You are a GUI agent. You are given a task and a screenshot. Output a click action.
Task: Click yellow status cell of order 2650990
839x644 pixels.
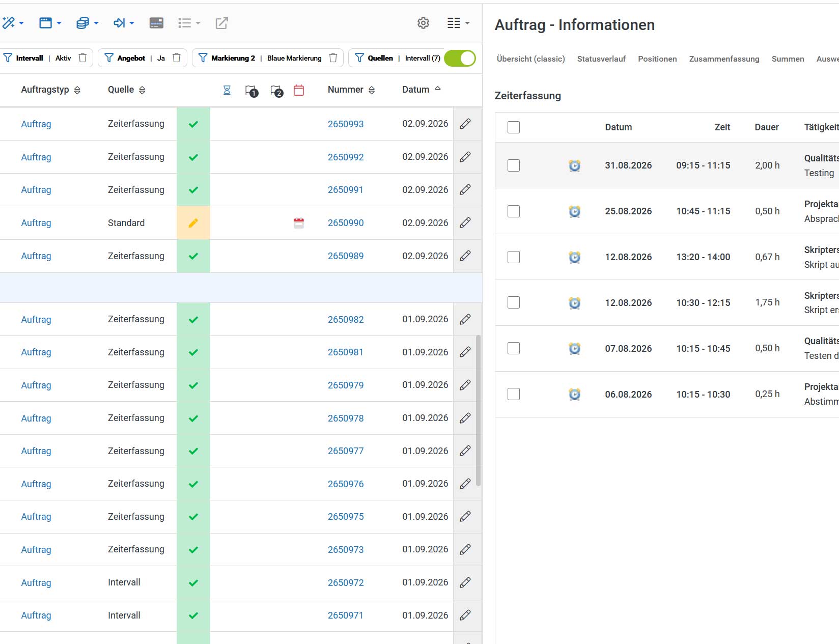pos(193,222)
